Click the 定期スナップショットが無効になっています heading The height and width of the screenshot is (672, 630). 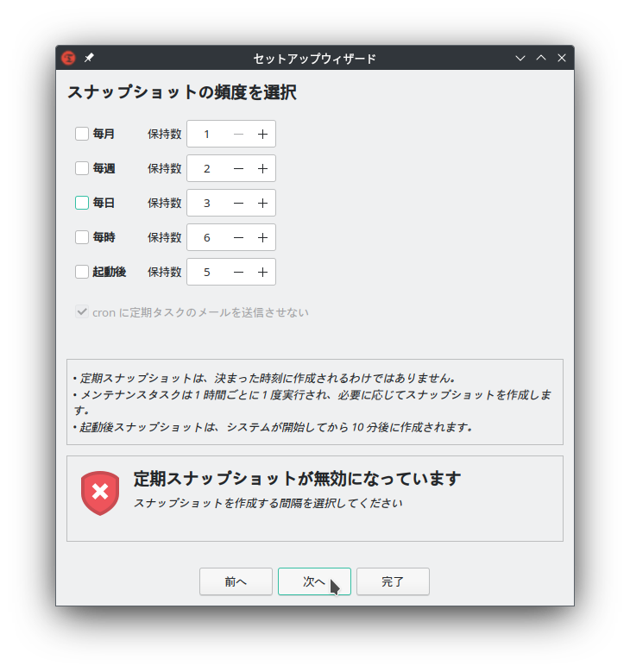(297, 479)
